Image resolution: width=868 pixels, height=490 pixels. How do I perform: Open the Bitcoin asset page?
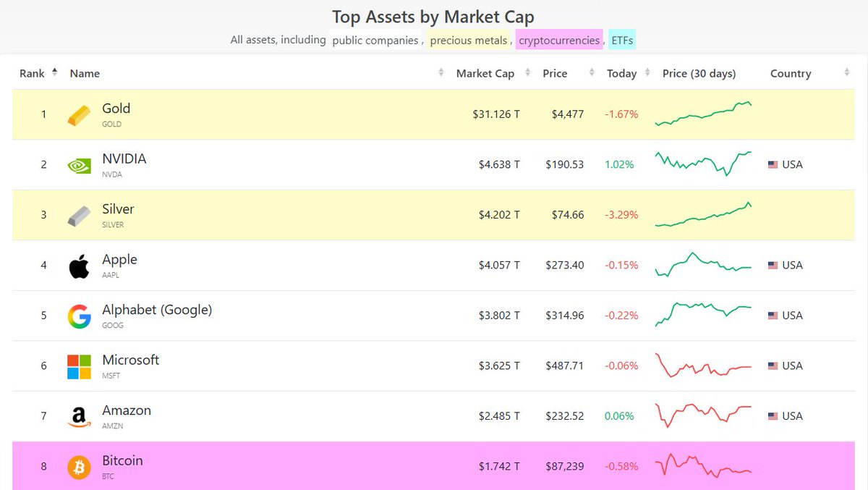122,460
